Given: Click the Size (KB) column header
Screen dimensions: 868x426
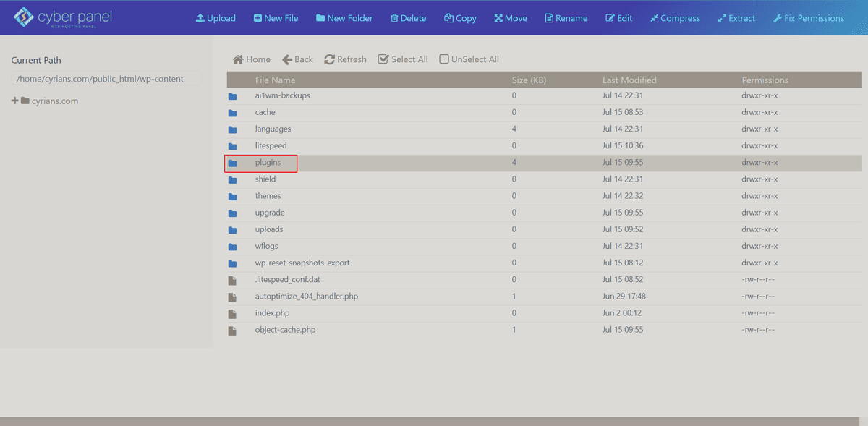Looking at the screenshot, I should [529, 80].
